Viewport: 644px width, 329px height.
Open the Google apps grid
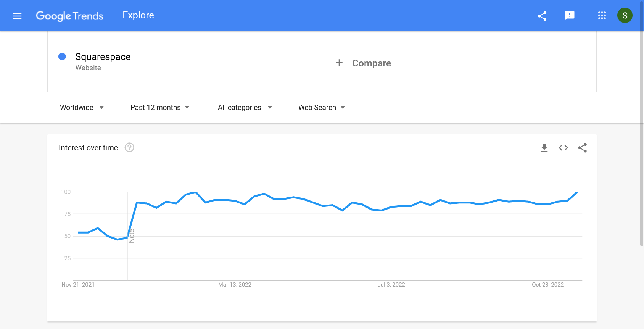pyautogui.click(x=602, y=16)
